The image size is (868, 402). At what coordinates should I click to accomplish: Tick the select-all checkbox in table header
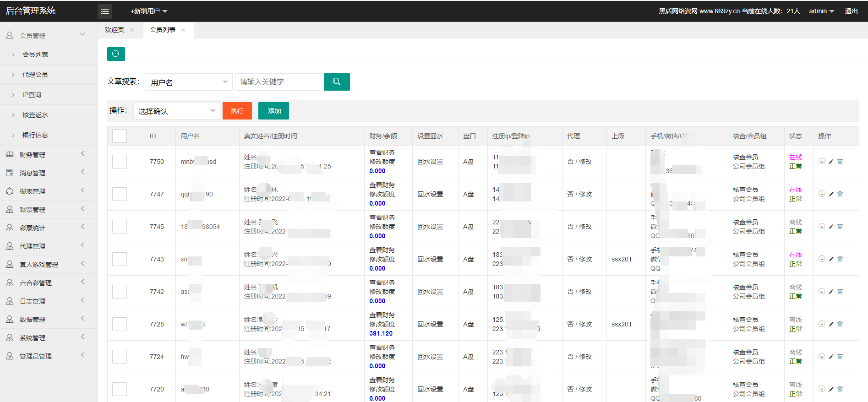(x=120, y=136)
